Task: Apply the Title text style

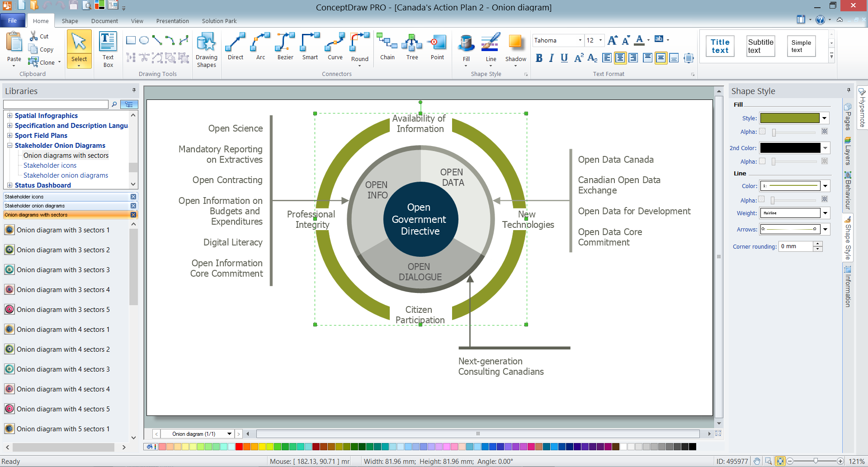Action: point(720,46)
